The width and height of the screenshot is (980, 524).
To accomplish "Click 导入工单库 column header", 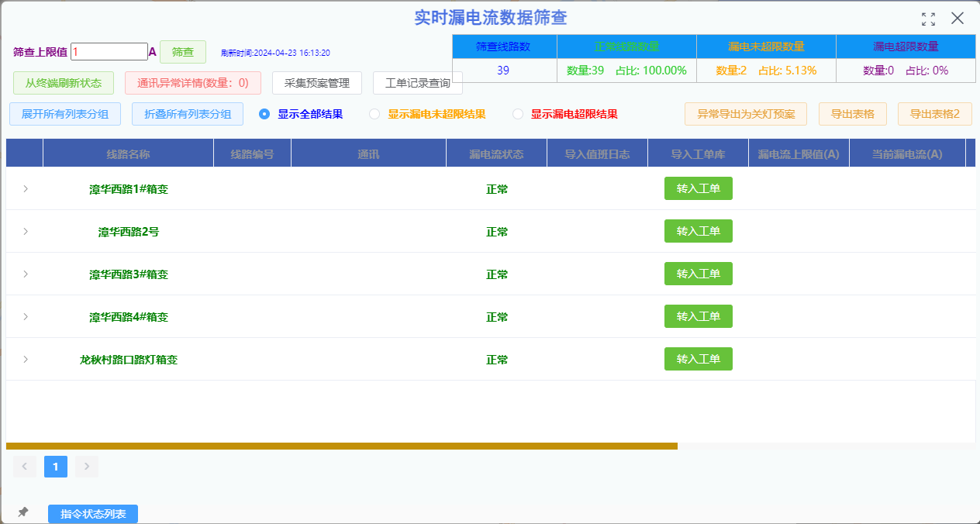I will point(699,153).
